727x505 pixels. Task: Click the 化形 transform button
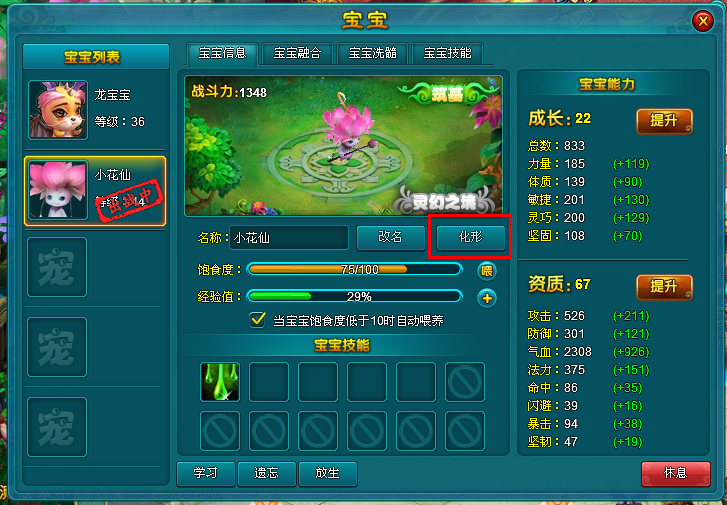coord(471,237)
